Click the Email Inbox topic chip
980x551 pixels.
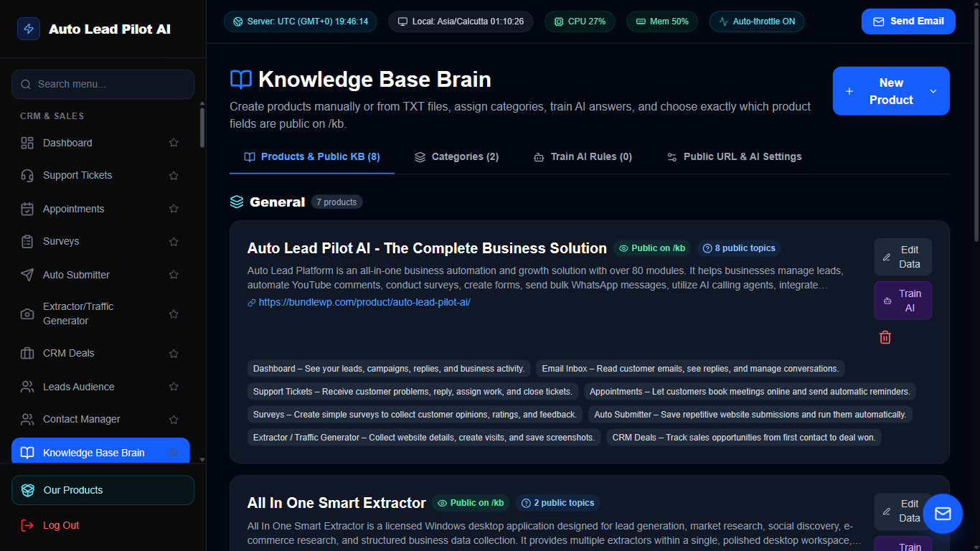click(690, 369)
